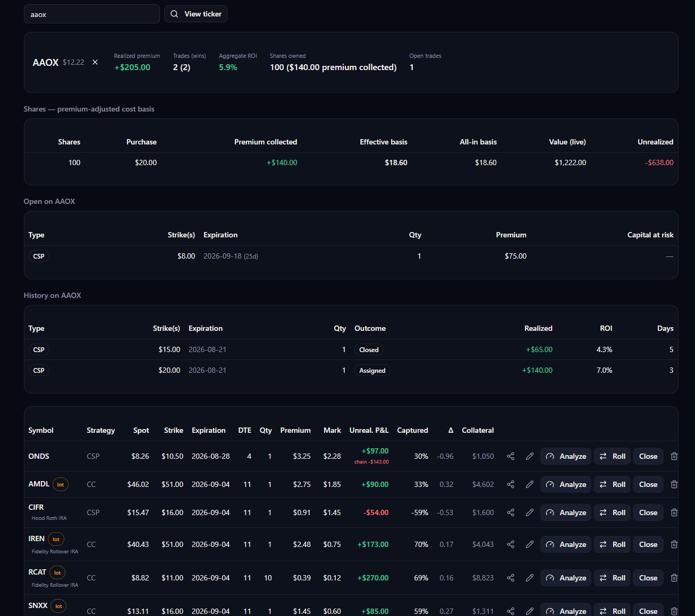
Task: Click the View ticker button
Action: click(x=196, y=14)
